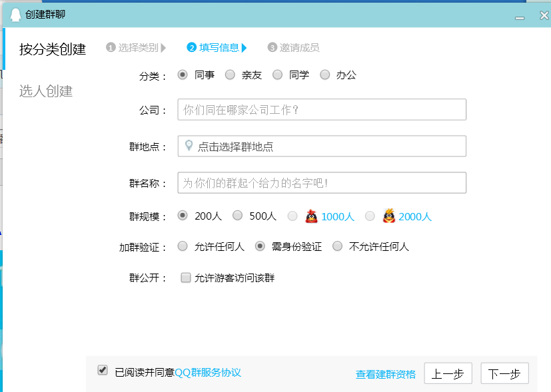Choose 500人 group size
This screenshot has width=551, height=392.
[238, 216]
